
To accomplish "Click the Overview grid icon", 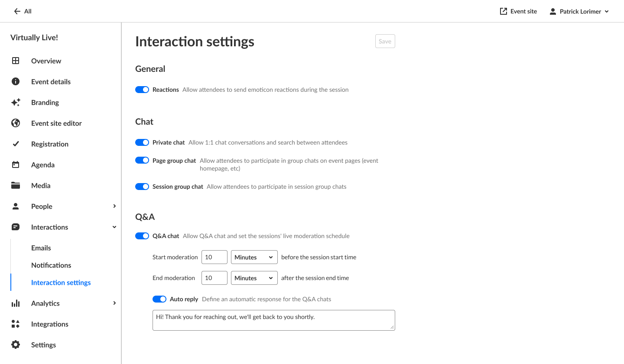I will [x=16, y=61].
